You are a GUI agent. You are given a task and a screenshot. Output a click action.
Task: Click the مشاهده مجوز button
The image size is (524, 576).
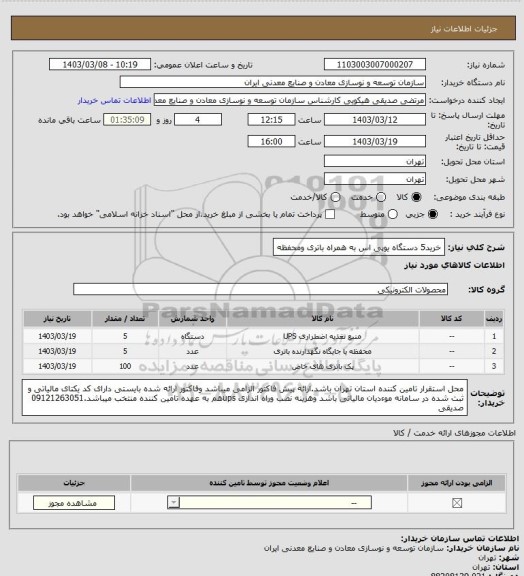point(73,503)
